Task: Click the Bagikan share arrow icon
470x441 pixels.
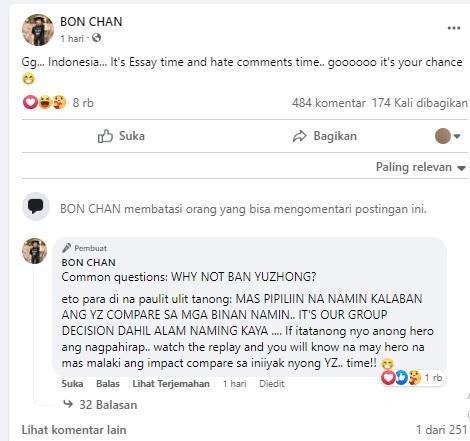Action: [299, 136]
